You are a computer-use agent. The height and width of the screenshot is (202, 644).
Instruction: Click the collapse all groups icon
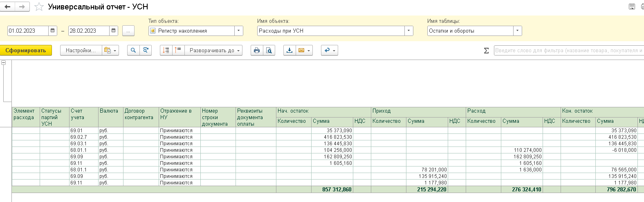click(178, 50)
